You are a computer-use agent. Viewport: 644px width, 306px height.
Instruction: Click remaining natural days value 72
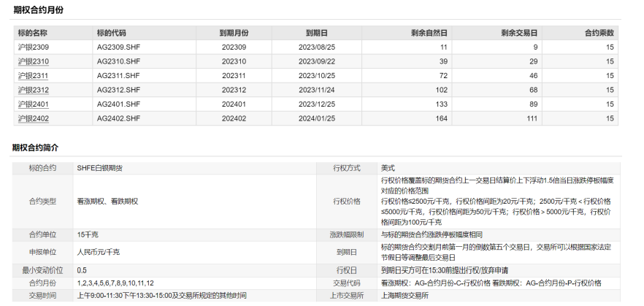(443, 76)
